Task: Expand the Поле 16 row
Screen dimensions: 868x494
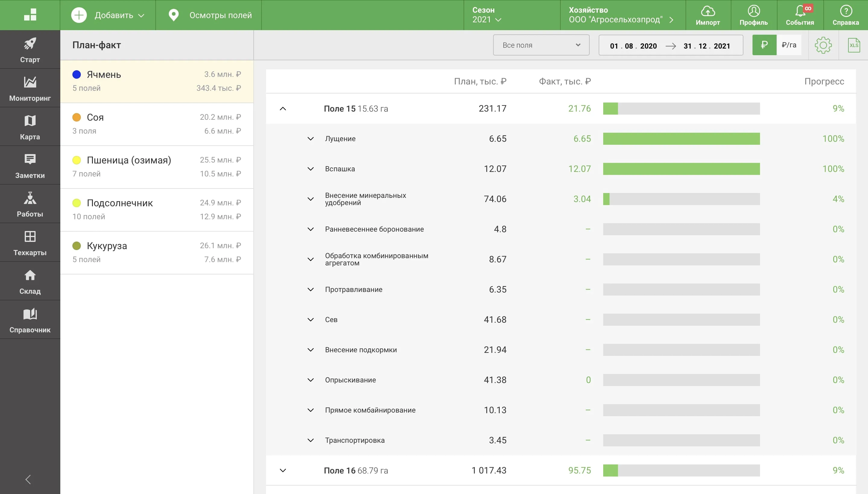Action: (x=283, y=470)
